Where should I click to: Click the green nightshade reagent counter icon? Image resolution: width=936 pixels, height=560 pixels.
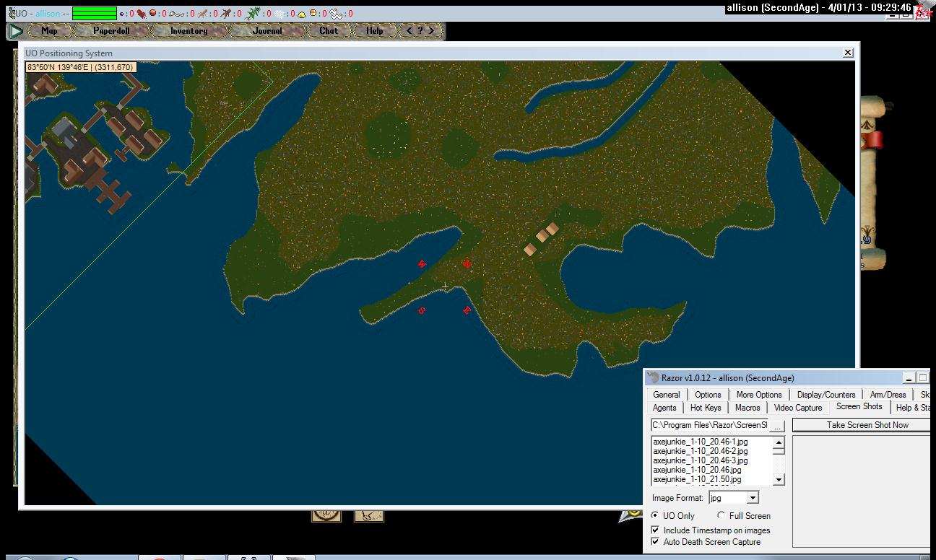[252, 13]
